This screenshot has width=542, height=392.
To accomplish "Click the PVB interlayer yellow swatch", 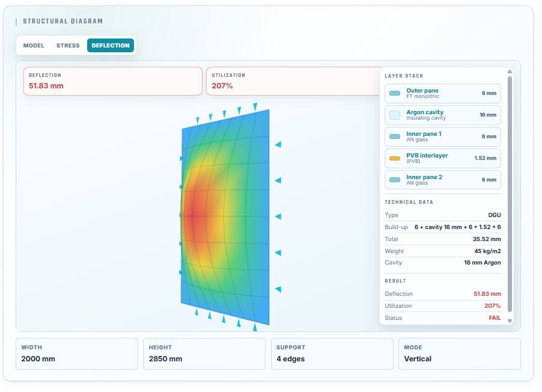I will pyautogui.click(x=395, y=159).
